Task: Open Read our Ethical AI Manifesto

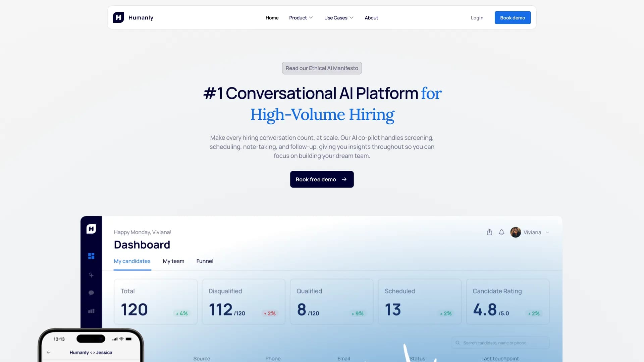Action: coord(322,68)
